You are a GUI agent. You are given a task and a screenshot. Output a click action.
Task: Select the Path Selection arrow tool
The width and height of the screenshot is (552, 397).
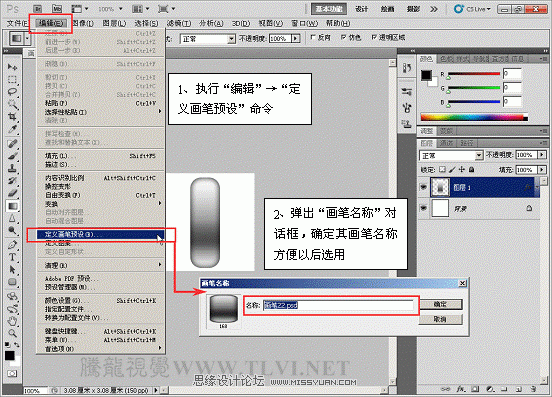click(12, 270)
